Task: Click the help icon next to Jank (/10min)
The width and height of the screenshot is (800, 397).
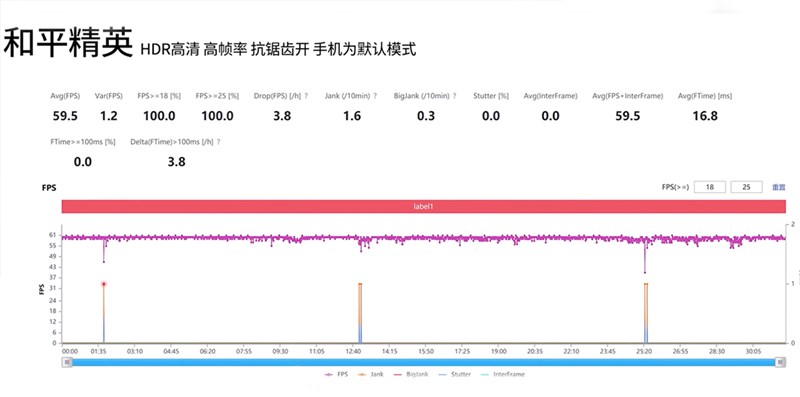Action: 375,96
